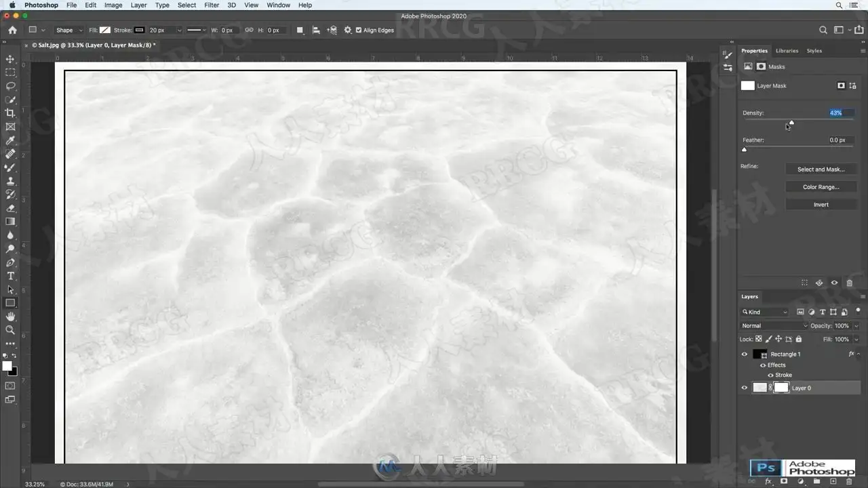
Task: Select the Move tool
Action: pos(10,59)
